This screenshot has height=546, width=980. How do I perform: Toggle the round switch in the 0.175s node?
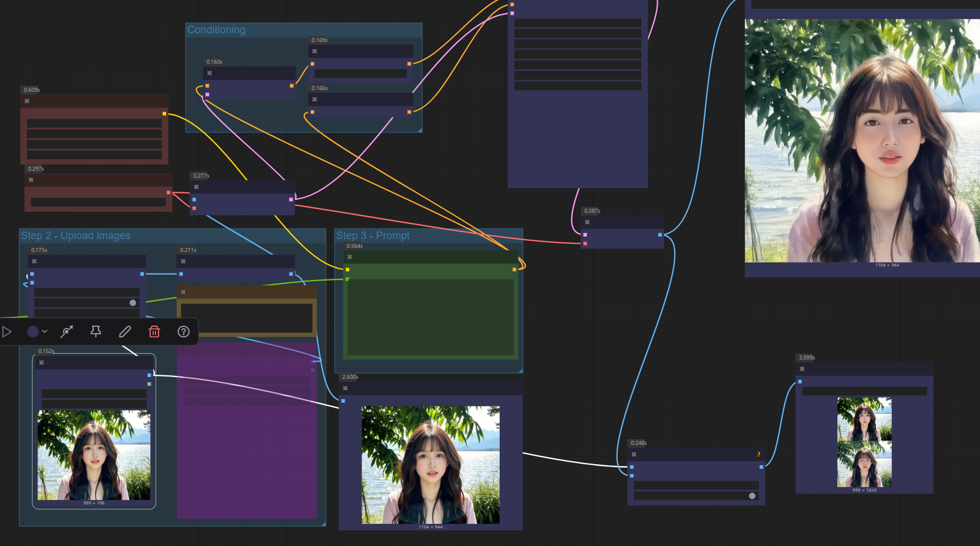pos(133,303)
